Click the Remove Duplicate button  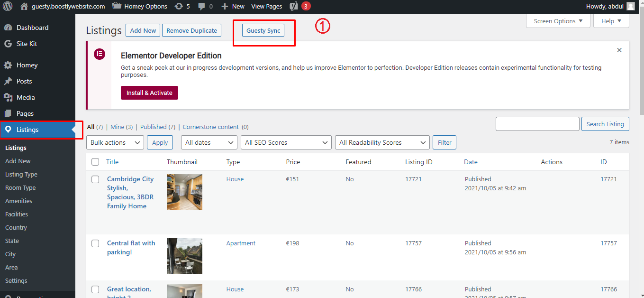(x=192, y=30)
